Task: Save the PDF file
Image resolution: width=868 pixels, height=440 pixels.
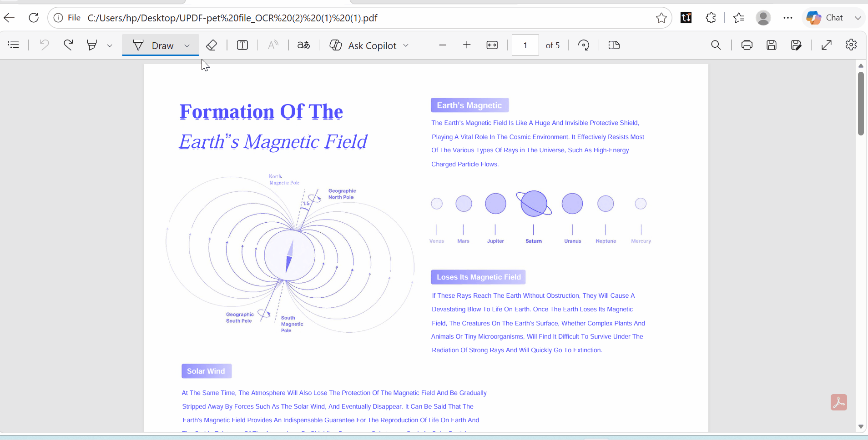Action: (772, 45)
